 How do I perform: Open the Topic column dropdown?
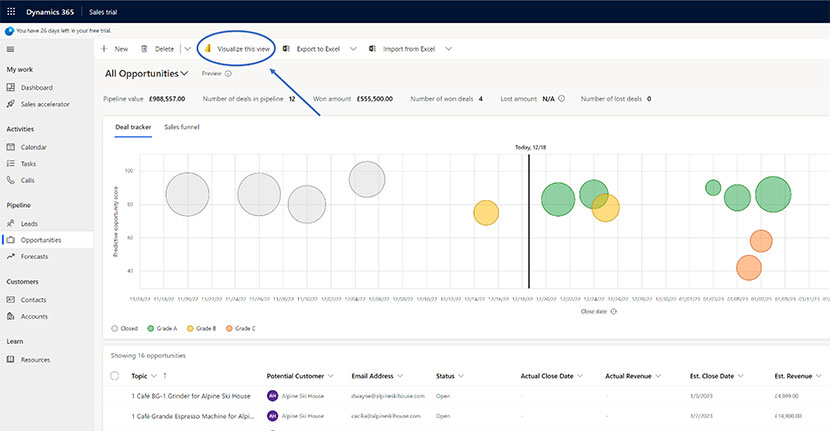(x=154, y=376)
